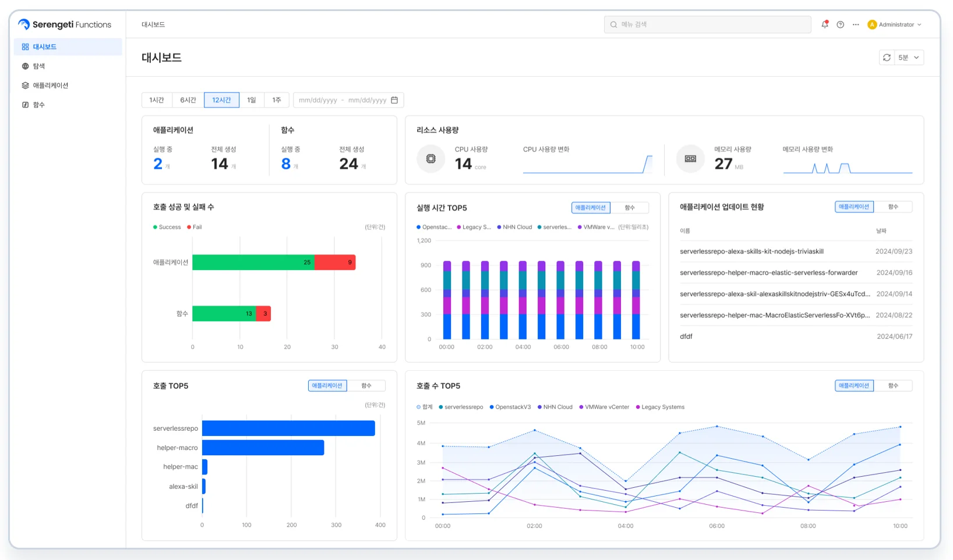Click the globe icon for 탐색
The image size is (953, 560).
point(25,66)
